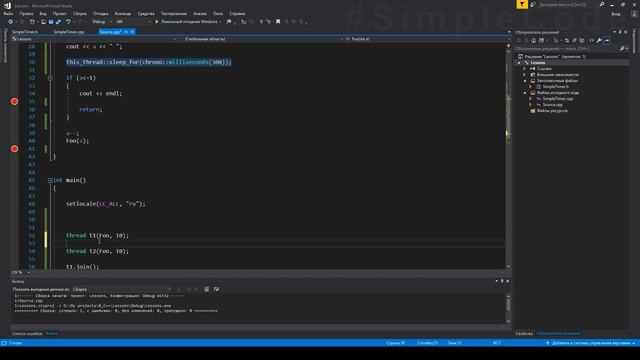This screenshot has width=640, height=360.
Task: Remove the breakpoint on line 41
Action: coord(14,149)
